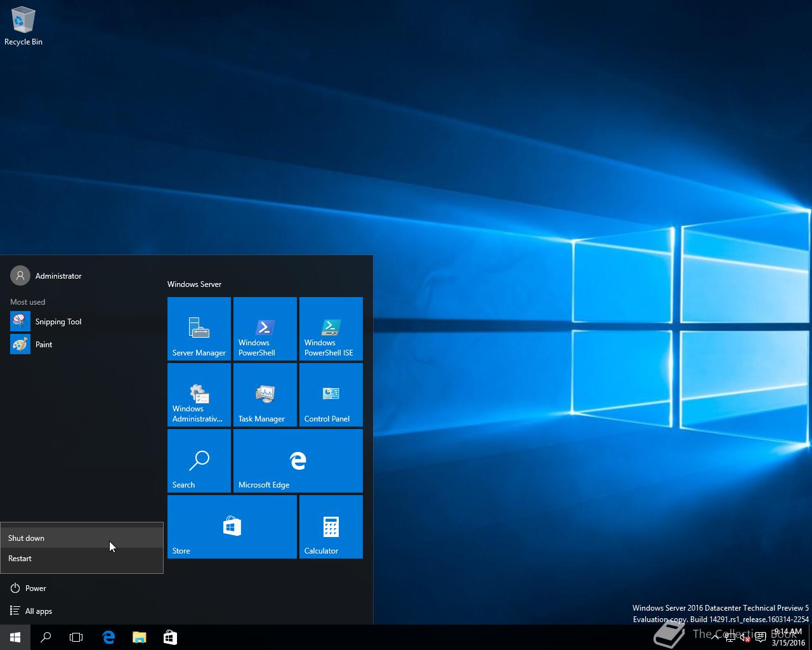Launch the Windows PowerShell tile
Image resolution: width=812 pixels, height=650 pixels.
265,329
